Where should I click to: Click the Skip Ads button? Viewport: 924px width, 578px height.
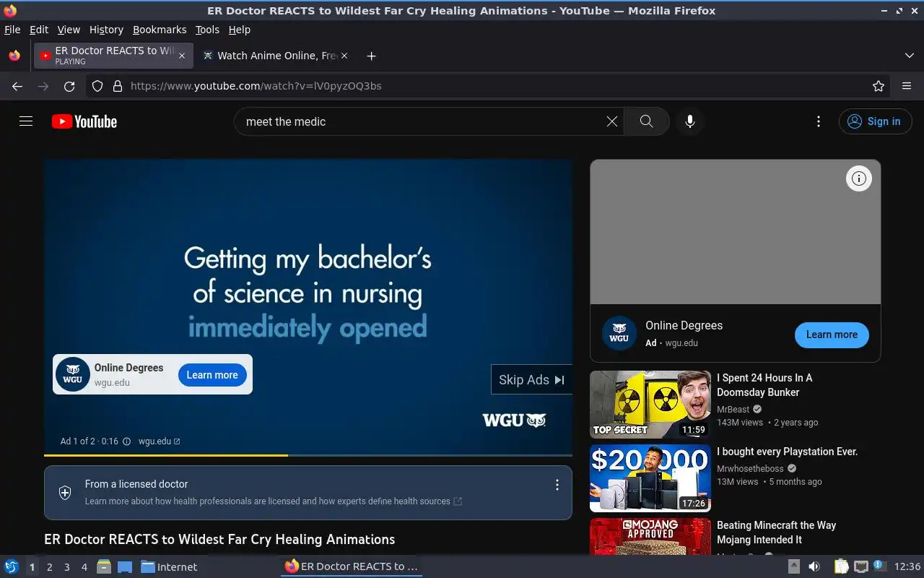[531, 379]
